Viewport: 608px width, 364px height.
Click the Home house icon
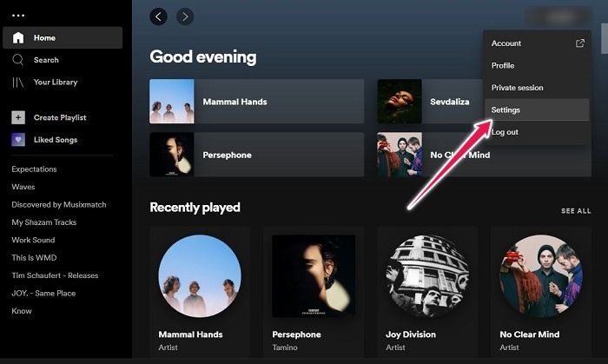click(x=18, y=37)
